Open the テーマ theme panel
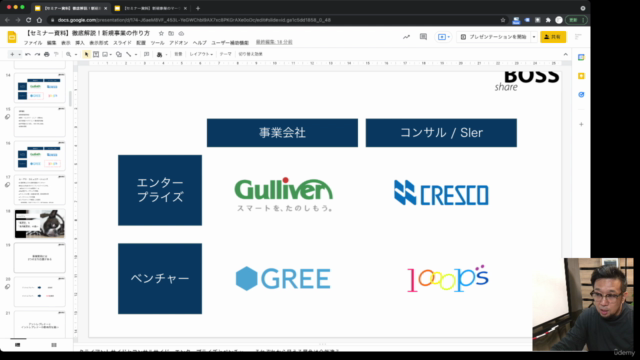Image resolution: width=640 pixels, height=360 pixels. (x=225, y=54)
